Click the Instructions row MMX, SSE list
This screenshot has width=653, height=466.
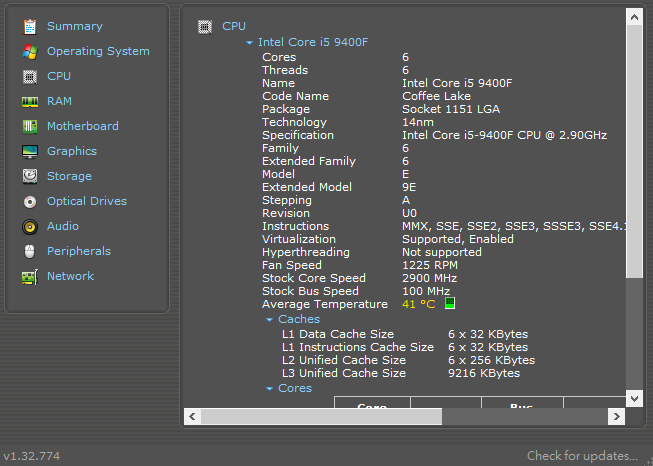click(514, 226)
